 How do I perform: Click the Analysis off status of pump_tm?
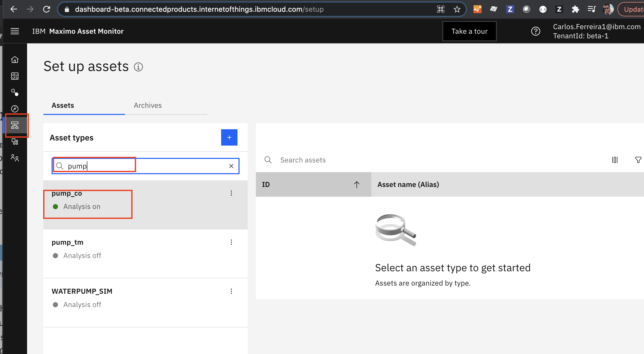(77, 255)
